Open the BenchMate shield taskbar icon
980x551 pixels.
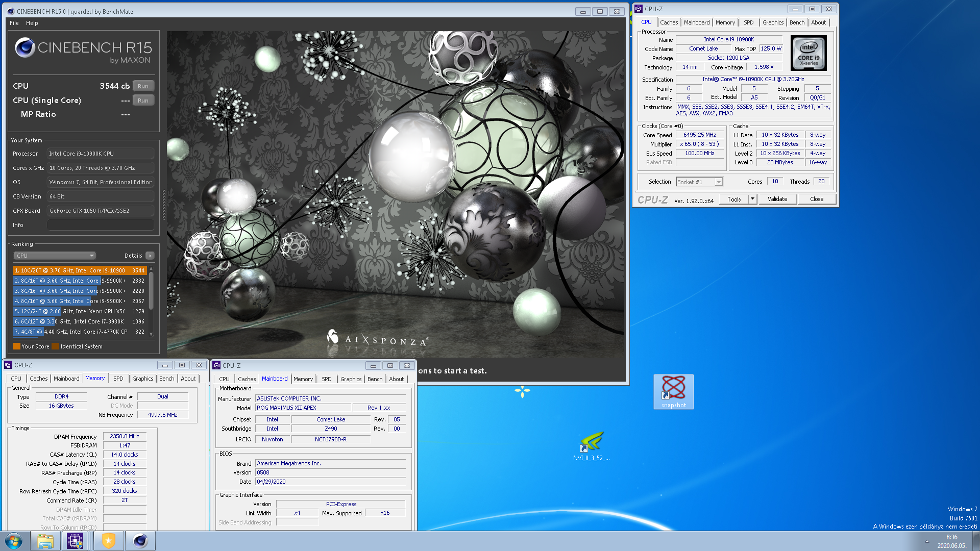(x=109, y=541)
